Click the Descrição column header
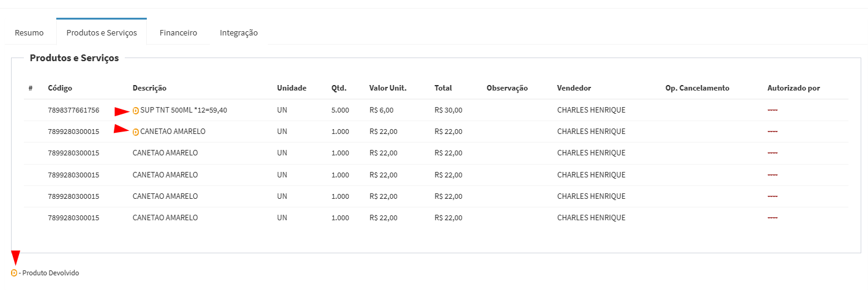Screen dimensions: 868x290 pyautogui.click(x=149, y=88)
